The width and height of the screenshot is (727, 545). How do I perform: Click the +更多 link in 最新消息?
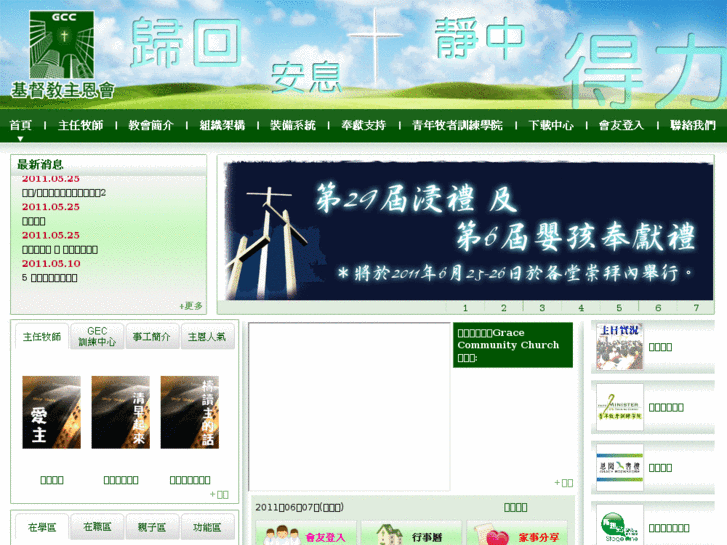coord(191,306)
